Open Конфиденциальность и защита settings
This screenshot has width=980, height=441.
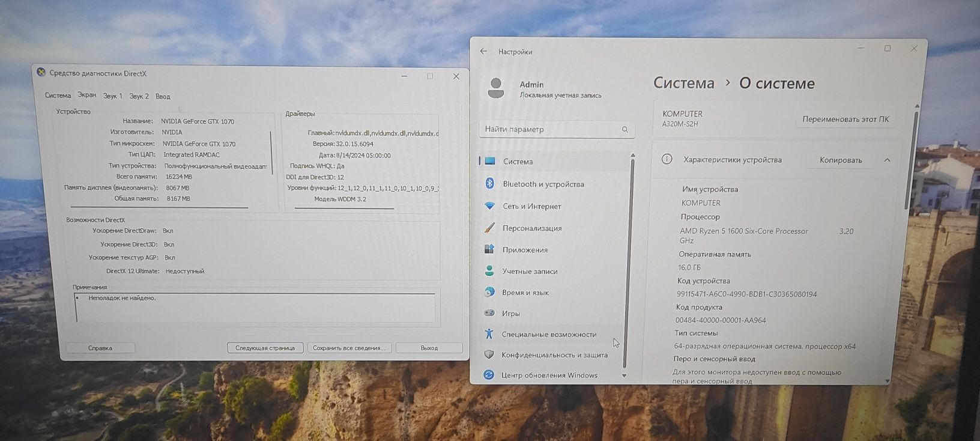553,355
